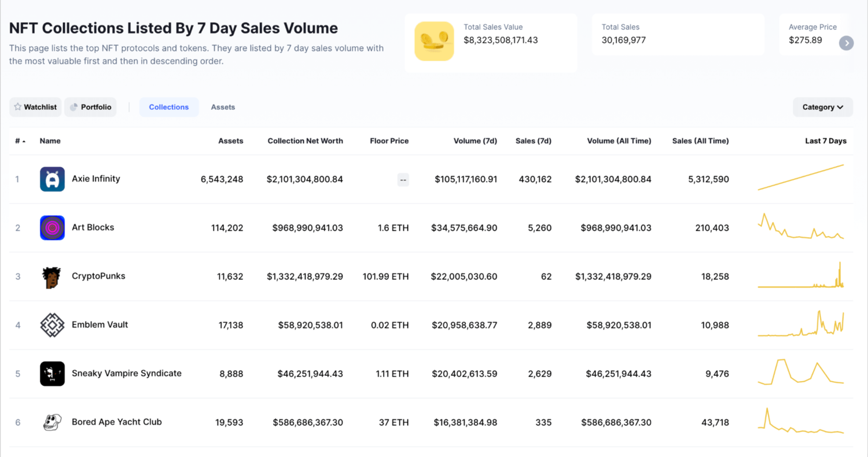The height and width of the screenshot is (457, 868).
Task: Click the Emblem Vault 7-day sparkline chart
Action: click(x=801, y=323)
